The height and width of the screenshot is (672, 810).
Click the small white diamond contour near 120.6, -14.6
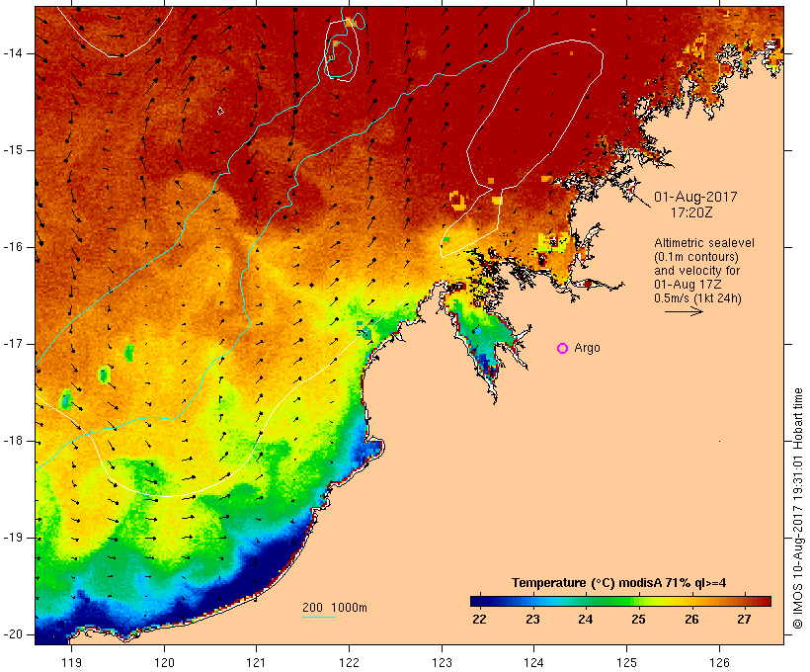click(x=220, y=111)
